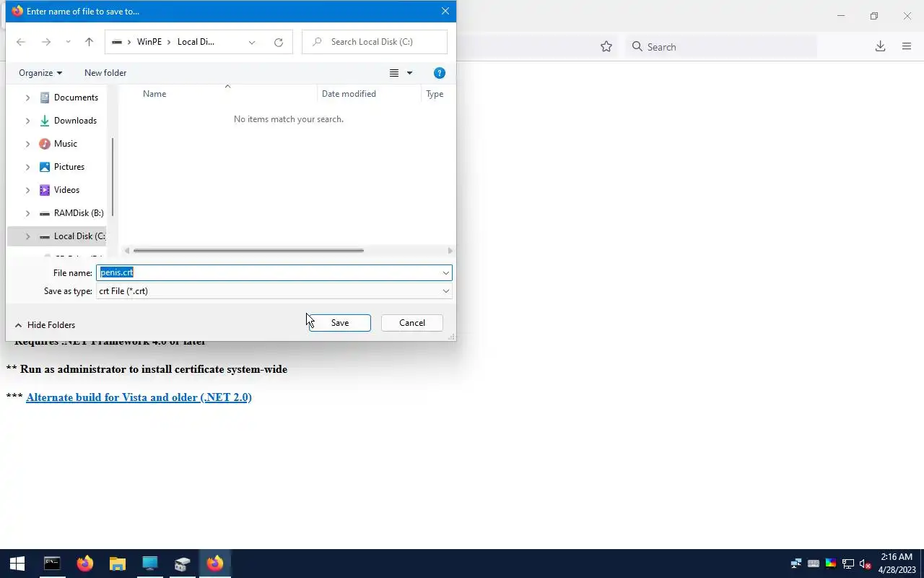Select Local Disk (C:) in the tree
This screenshot has width=924, height=578.
(x=79, y=236)
